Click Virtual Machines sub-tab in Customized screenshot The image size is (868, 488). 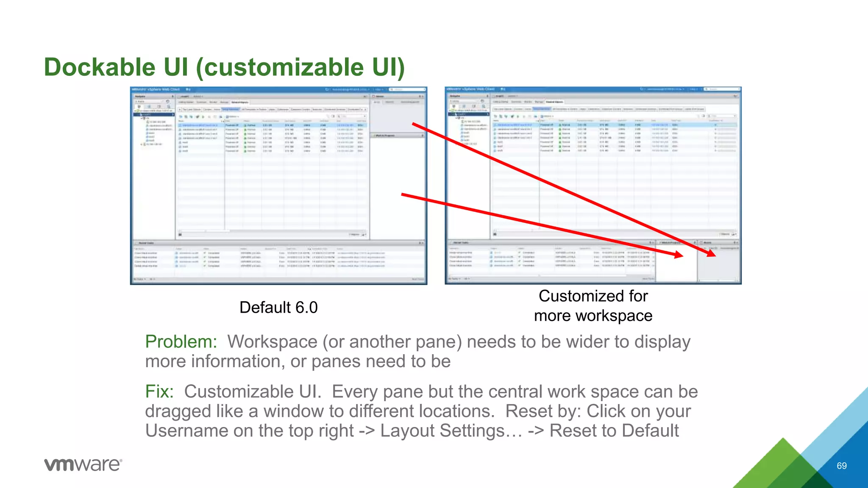[x=541, y=109]
